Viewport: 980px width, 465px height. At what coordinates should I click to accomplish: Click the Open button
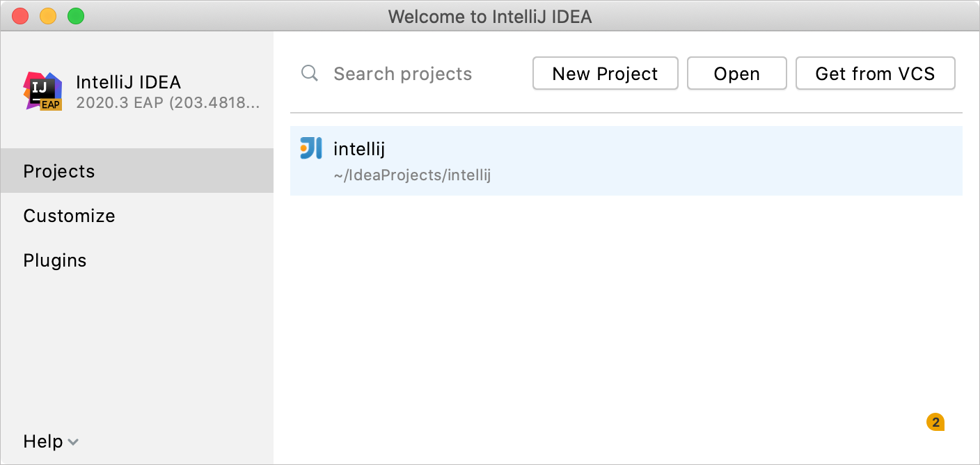pos(737,74)
